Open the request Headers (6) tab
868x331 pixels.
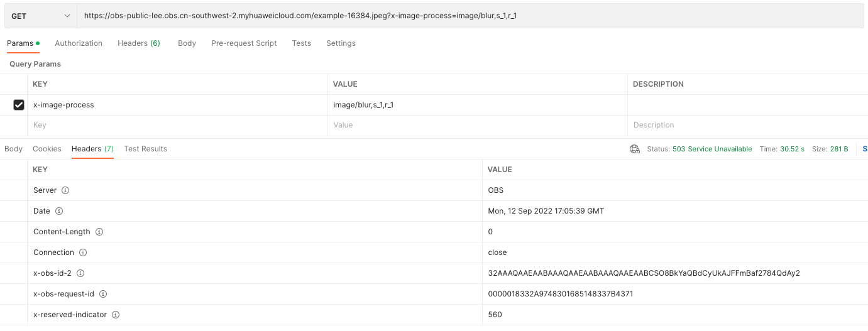coord(139,43)
